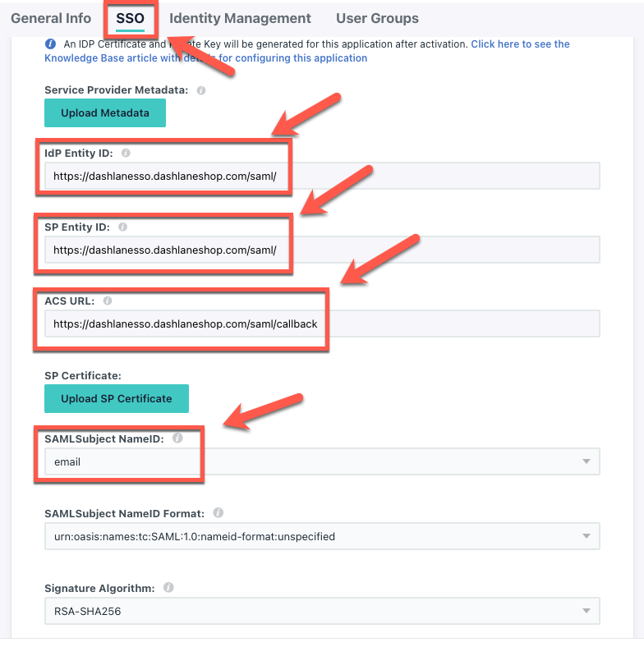Click into the IdP Entity ID field
Screen dimensions: 644x647
click(x=322, y=177)
